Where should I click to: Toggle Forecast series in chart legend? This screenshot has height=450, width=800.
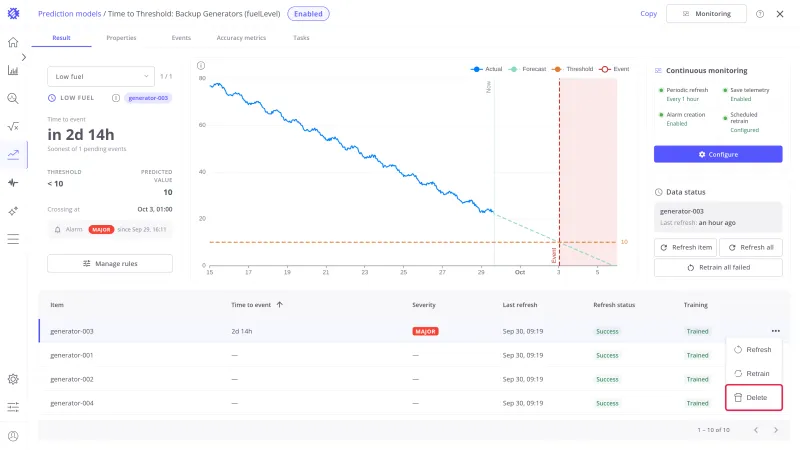528,69
